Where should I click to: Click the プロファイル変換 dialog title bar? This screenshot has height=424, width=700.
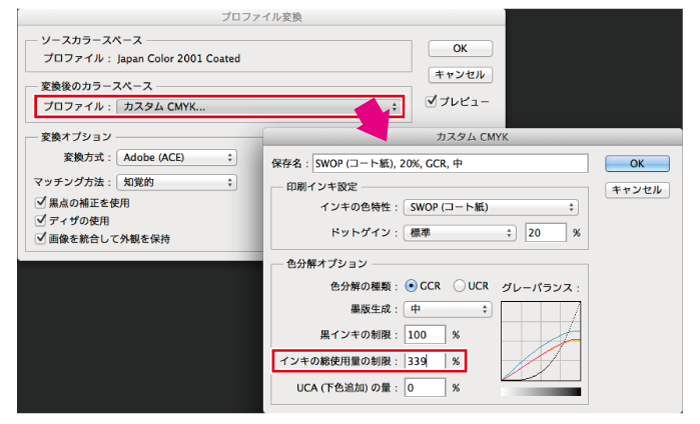click(262, 17)
